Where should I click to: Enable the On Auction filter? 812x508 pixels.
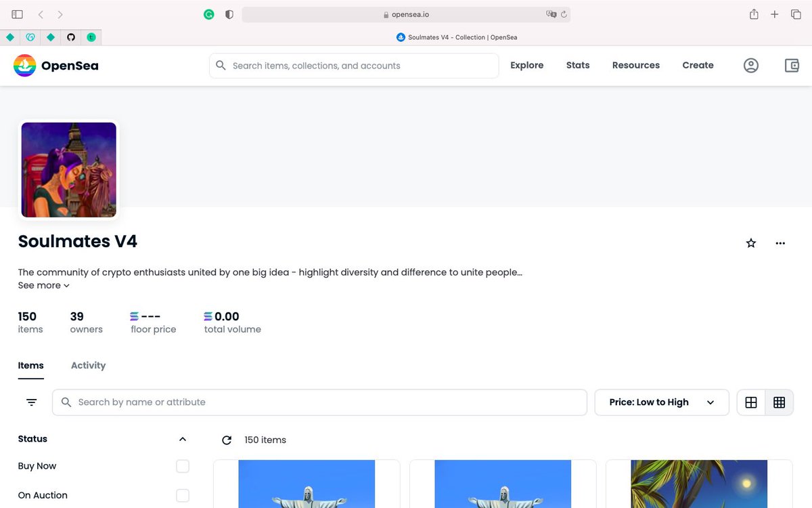pos(183,495)
